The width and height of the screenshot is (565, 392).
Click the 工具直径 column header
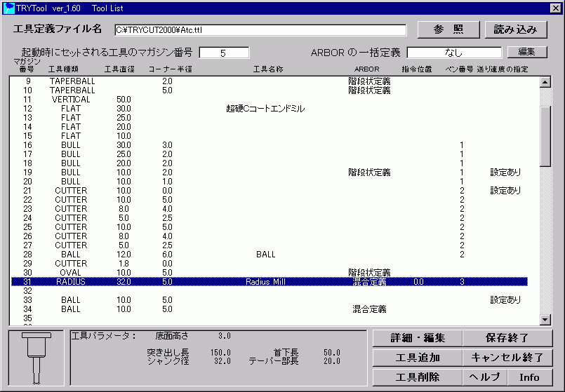pos(119,69)
